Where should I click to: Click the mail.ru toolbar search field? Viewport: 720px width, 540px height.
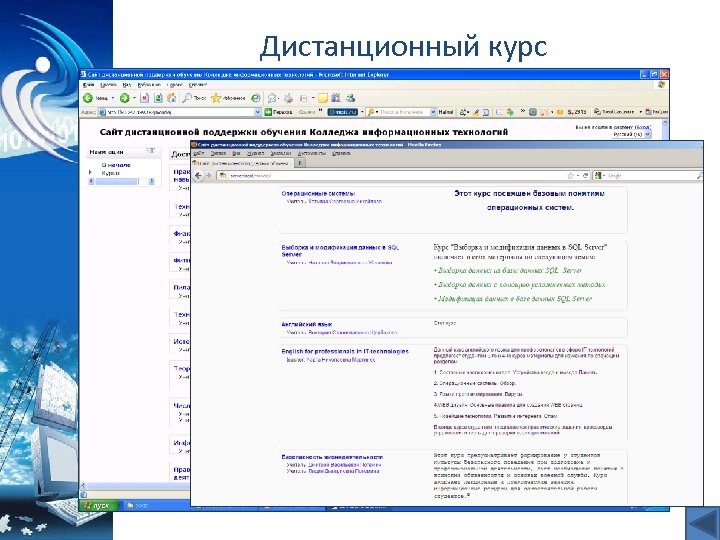pos(402,112)
